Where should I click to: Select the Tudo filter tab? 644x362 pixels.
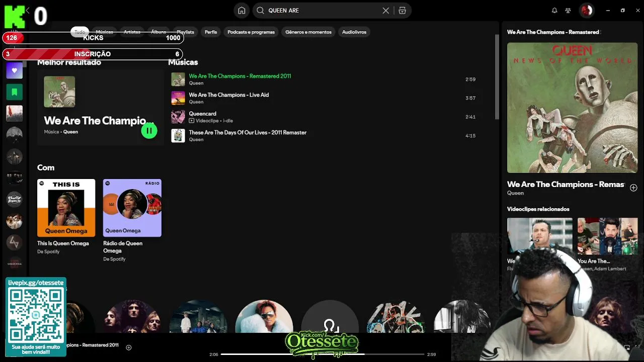[x=80, y=32]
